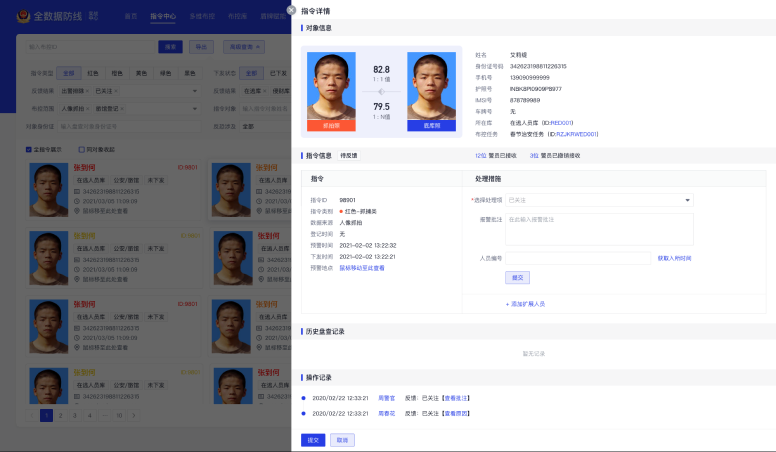Filter 指令类型 by 红色

click(93, 73)
